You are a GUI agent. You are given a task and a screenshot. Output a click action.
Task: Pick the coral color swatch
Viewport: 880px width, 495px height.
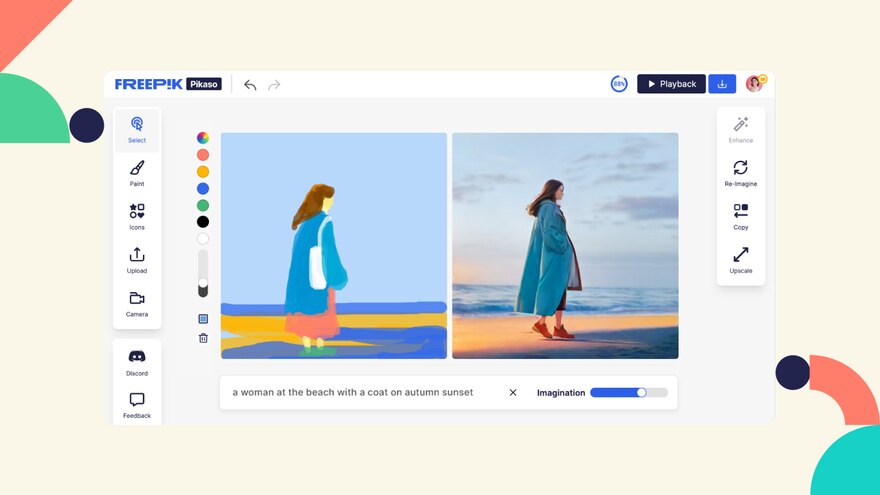203,154
